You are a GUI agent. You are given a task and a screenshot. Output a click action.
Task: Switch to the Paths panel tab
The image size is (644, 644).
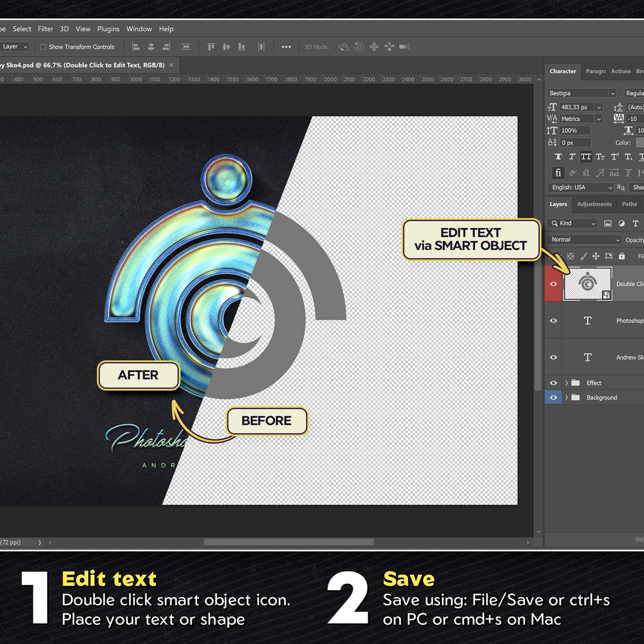[x=629, y=204]
